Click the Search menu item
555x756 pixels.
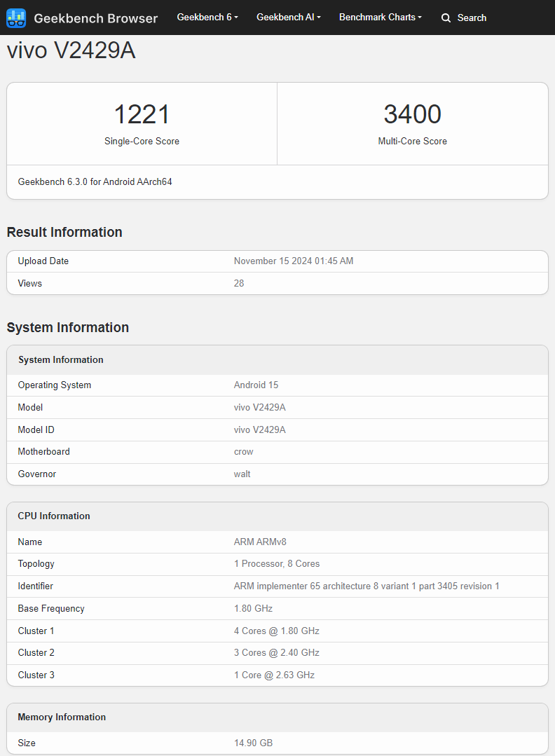coord(464,18)
